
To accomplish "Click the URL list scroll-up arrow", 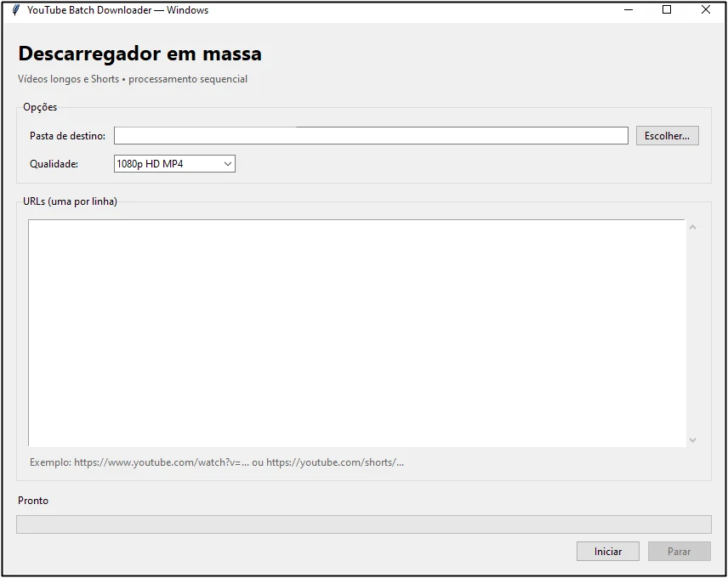I will [x=693, y=227].
